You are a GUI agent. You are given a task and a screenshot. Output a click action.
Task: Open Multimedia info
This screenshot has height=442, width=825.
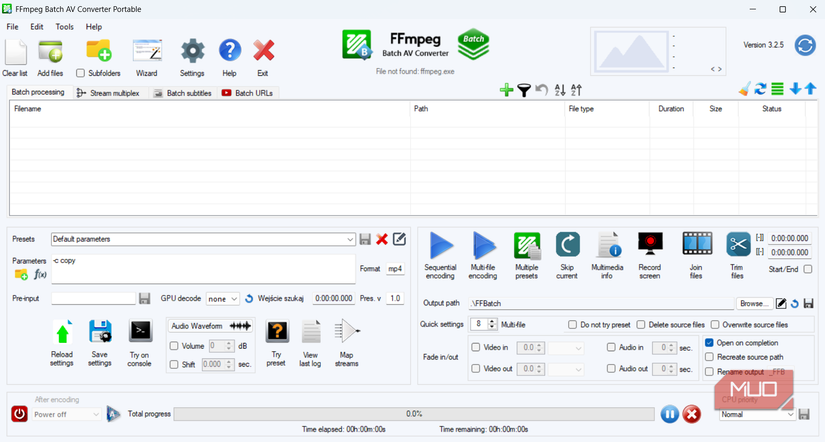[x=608, y=245]
